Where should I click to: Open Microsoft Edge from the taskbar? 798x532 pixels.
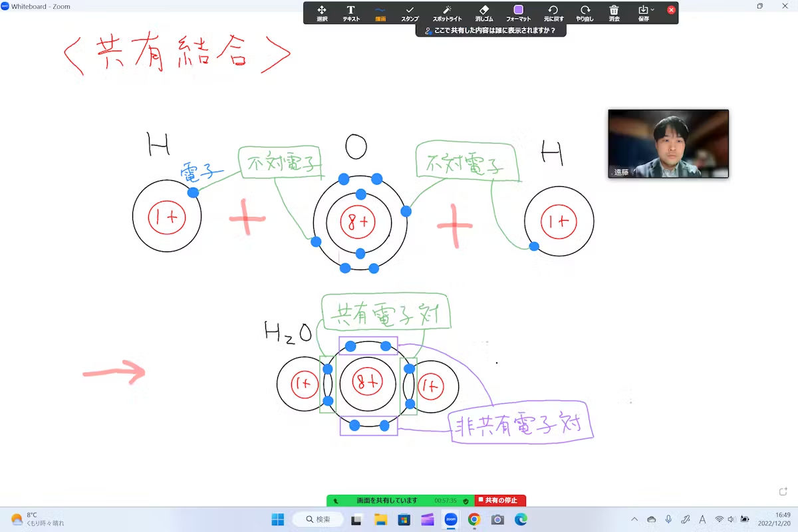[521, 519]
